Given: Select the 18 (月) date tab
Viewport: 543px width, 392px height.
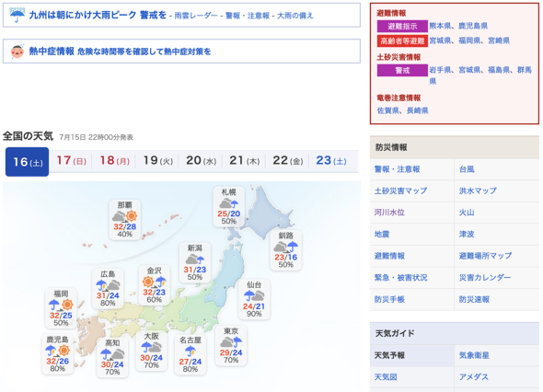Looking at the screenshot, I should click(x=114, y=160).
